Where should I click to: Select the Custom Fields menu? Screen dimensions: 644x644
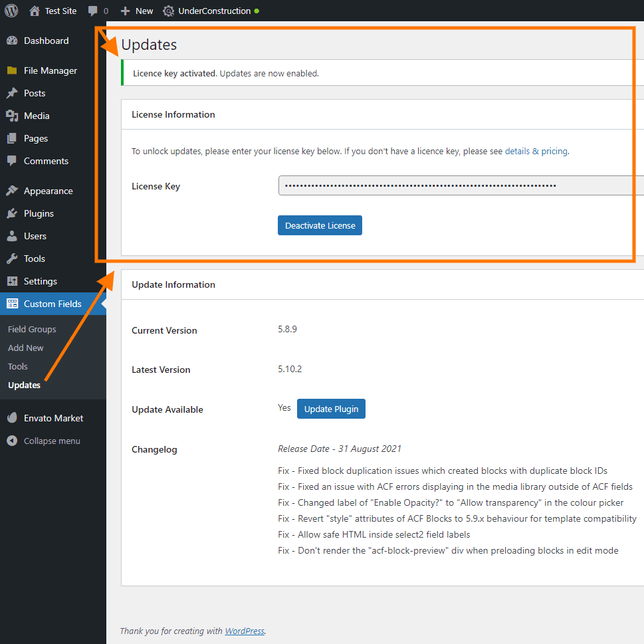tap(53, 304)
